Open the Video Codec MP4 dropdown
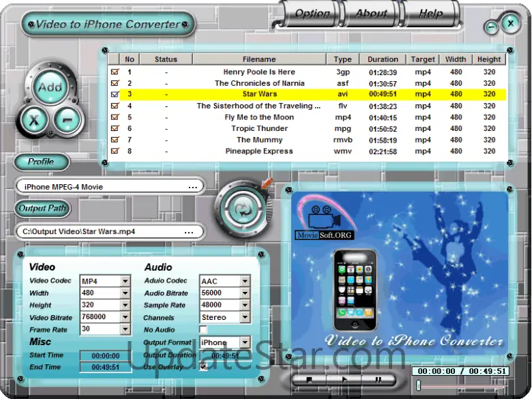 point(125,281)
